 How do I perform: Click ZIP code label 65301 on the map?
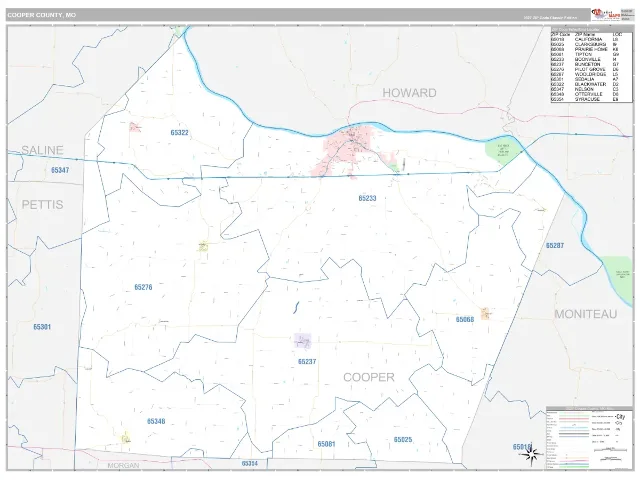click(42, 327)
